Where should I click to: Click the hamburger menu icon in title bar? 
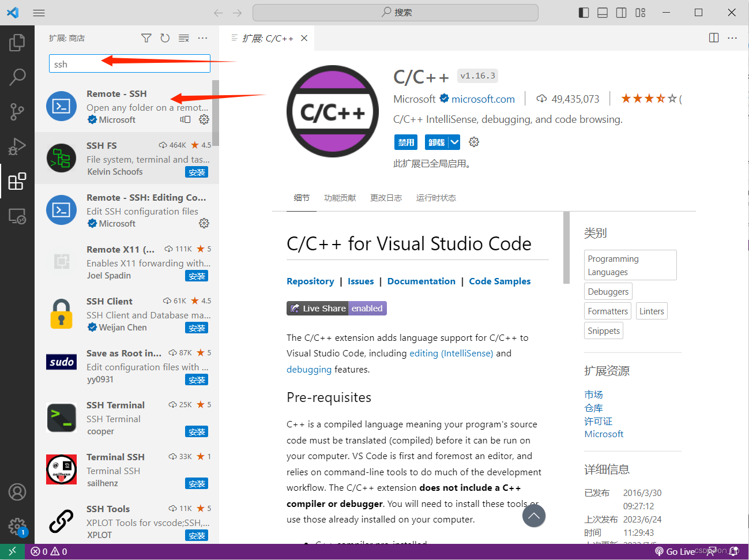point(39,13)
